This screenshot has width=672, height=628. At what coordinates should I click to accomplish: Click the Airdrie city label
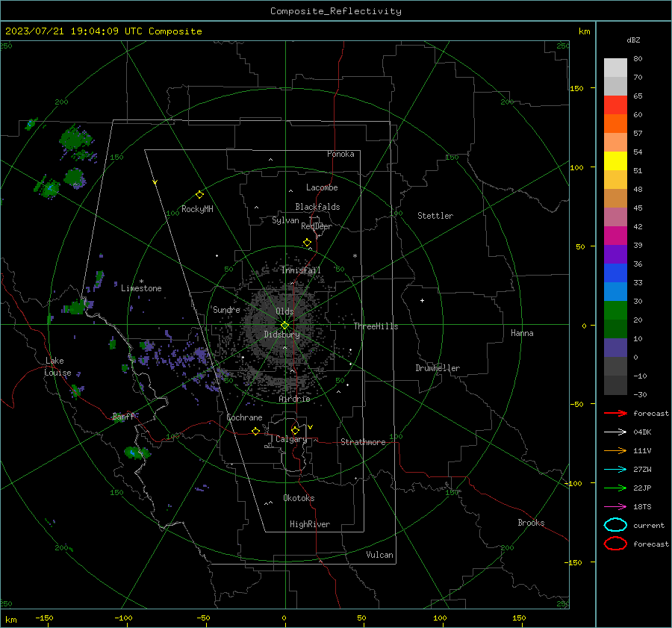294,399
